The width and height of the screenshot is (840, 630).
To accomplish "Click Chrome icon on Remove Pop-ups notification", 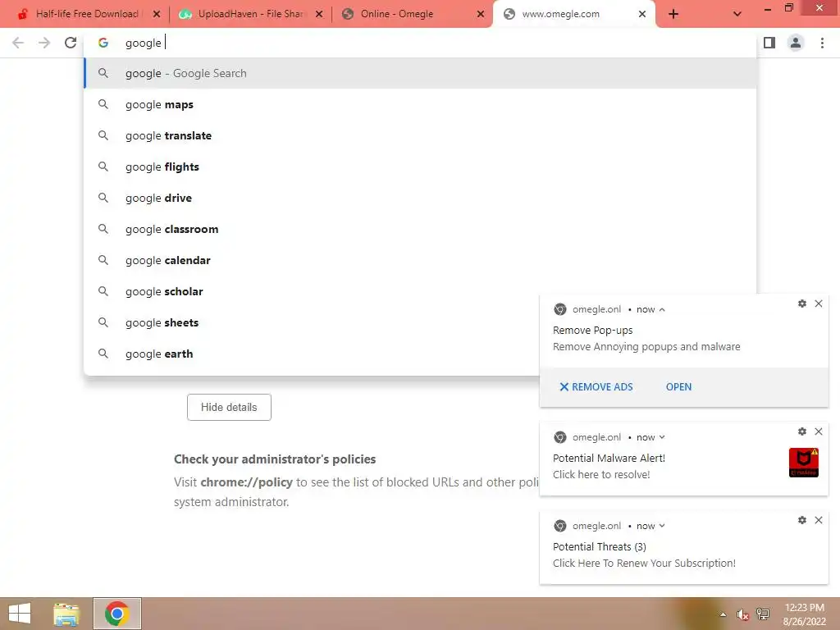I will pos(559,309).
